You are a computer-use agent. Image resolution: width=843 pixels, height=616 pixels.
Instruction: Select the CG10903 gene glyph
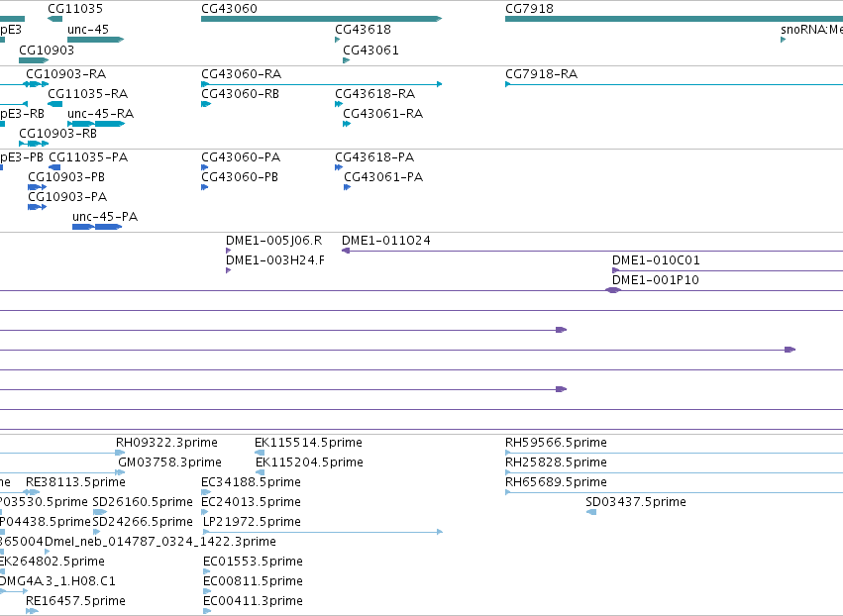tap(34, 60)
